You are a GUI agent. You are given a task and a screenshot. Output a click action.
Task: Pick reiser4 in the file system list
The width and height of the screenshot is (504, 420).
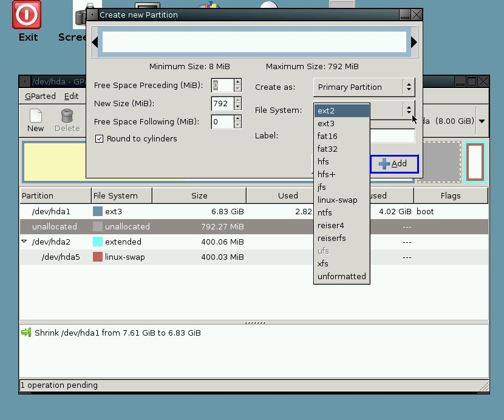click(x=342, y=225)
